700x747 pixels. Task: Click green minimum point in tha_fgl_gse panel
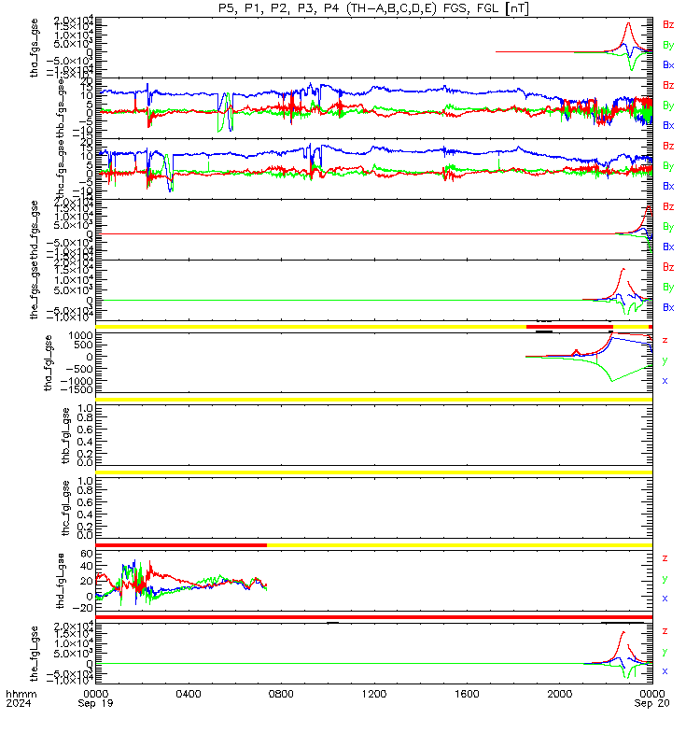click(612, 381)
